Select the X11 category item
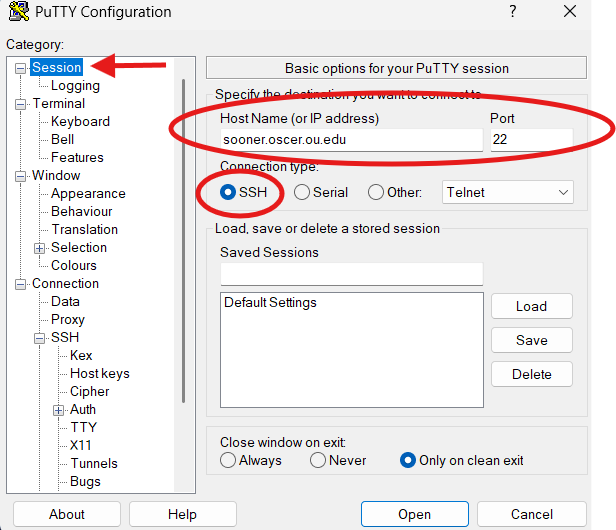616x530 pixels. click(81, 445)
